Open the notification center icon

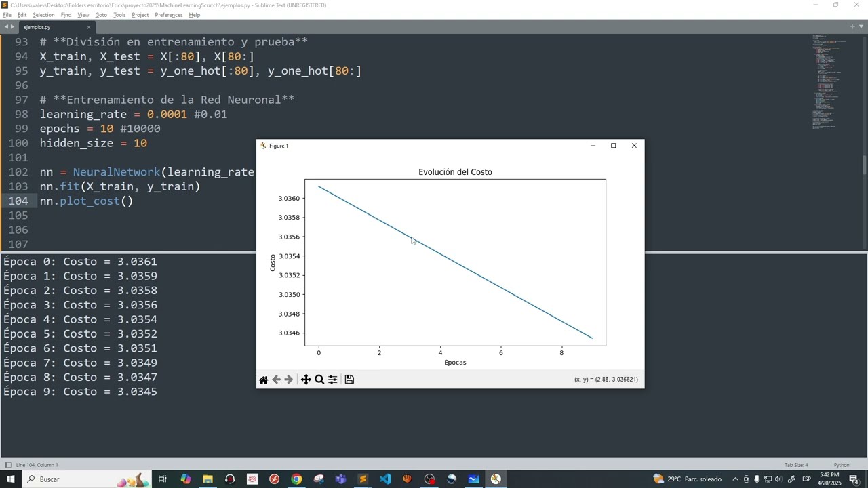854,479
